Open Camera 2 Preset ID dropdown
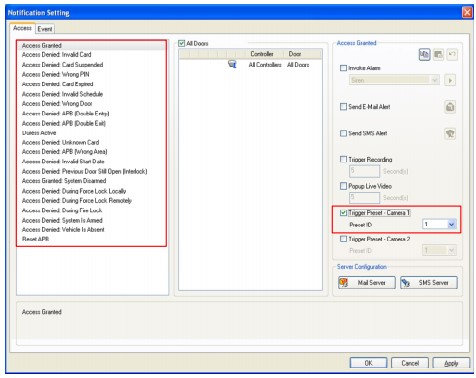This screenshot has height=378, width=476. point(451,250)
